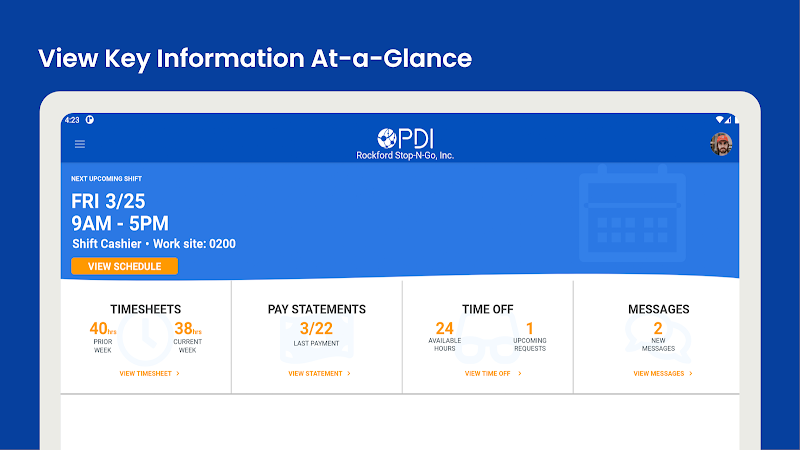Tap the calendar icon in shift banner
800x450 pixels.
tap(632, 213)
